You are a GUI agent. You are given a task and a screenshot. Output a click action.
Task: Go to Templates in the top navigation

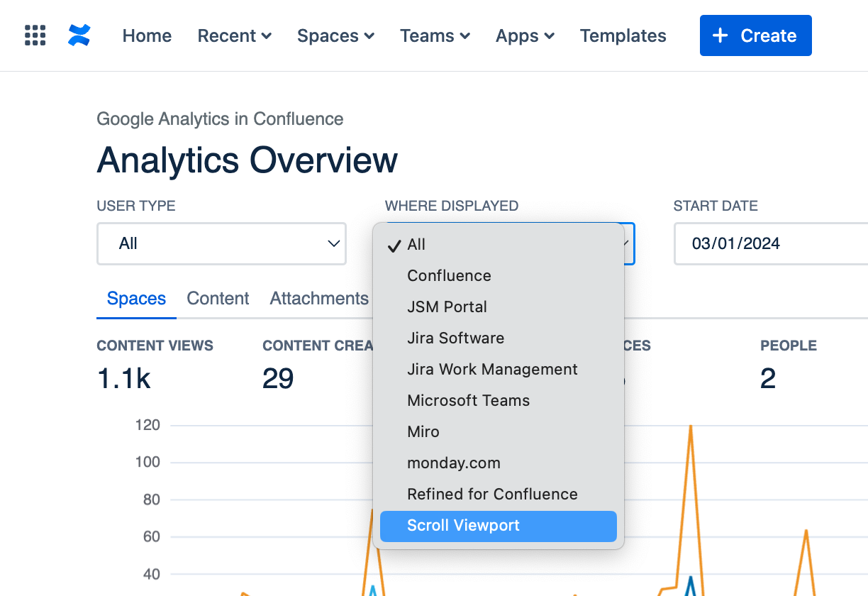click(x=623, y=35)
